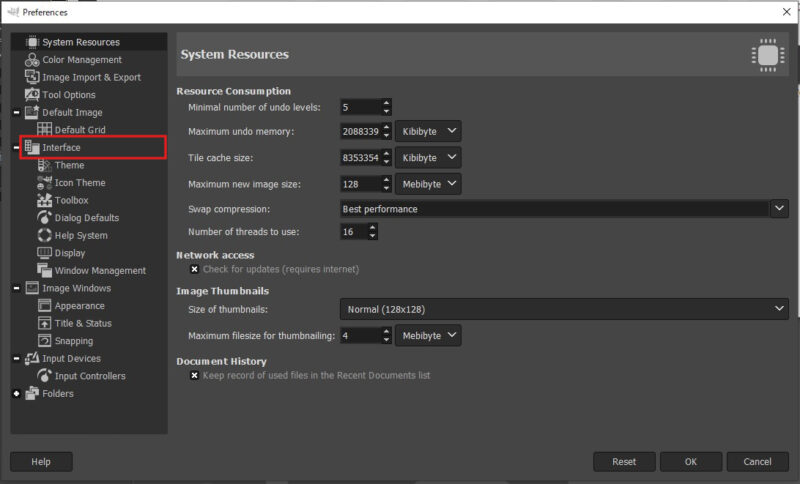Screen dimensions: 800x484
Task: Click the Default Image icon
Action: point(32,112)
